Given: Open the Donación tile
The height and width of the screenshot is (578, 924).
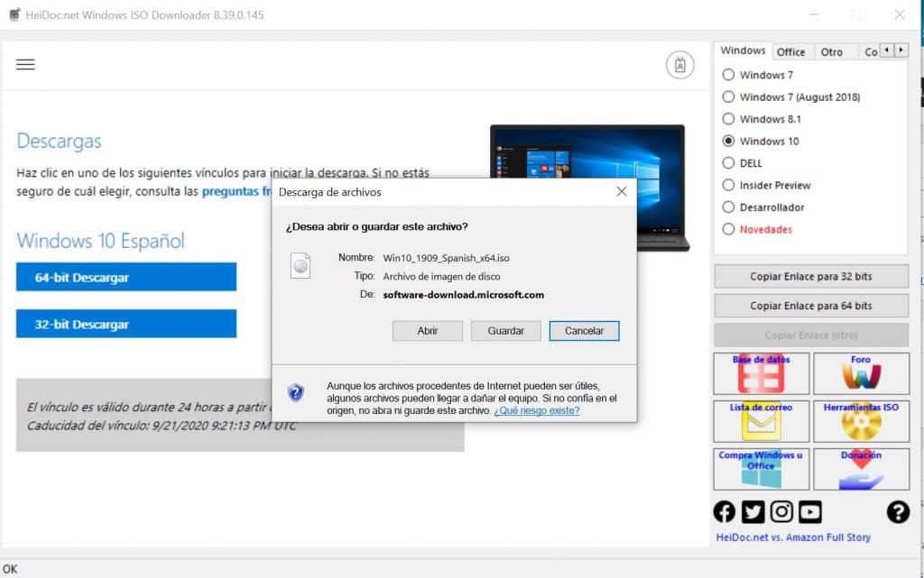Looking at the screenshot, I should tap(861, 469).
